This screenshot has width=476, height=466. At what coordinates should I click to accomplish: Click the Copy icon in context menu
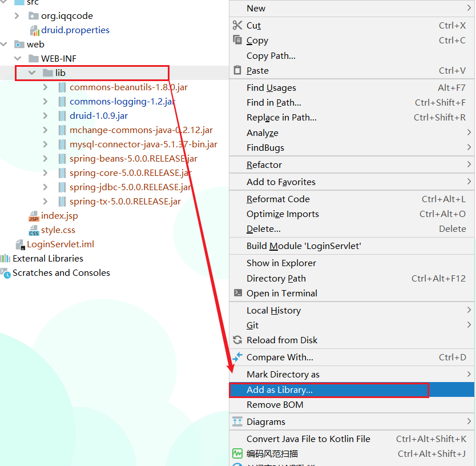[x=237, y=40]
